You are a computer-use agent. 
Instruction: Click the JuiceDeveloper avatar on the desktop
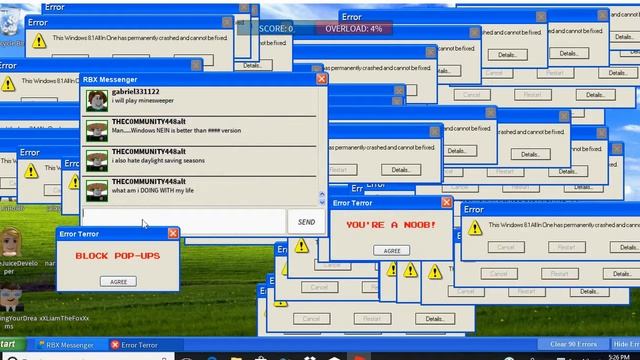pos(11,243)
